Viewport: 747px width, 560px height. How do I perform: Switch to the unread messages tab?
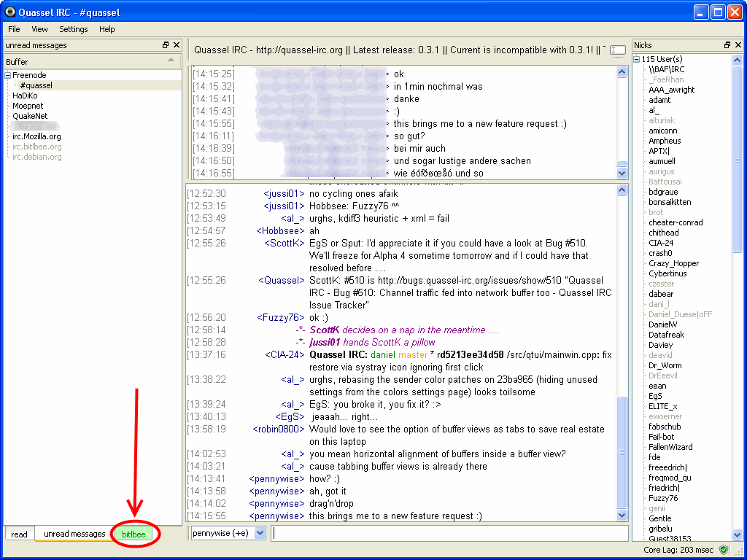point(74,533)
